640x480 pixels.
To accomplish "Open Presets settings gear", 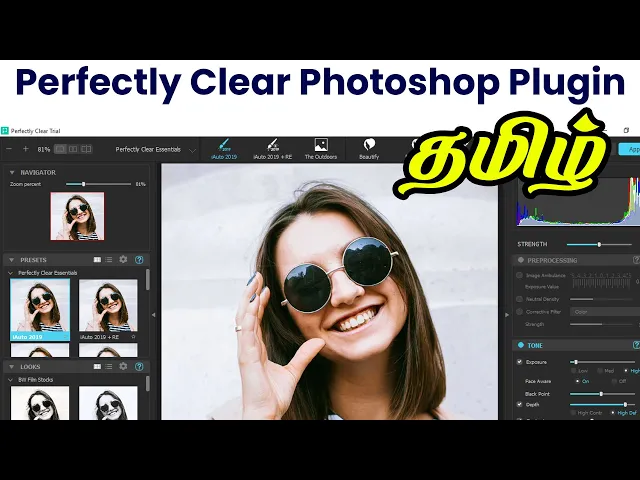I will pos(123,259).
